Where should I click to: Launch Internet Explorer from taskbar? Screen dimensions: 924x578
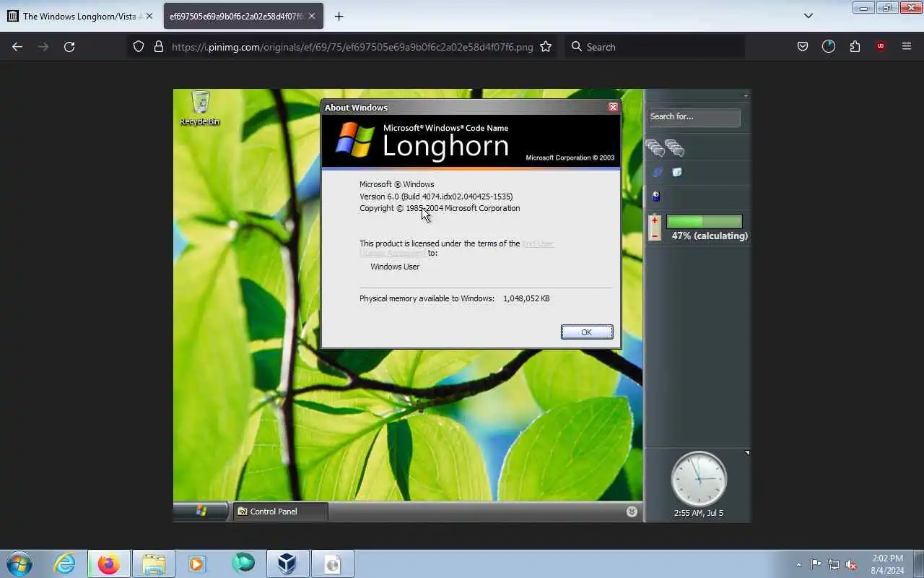click(64, 564)
